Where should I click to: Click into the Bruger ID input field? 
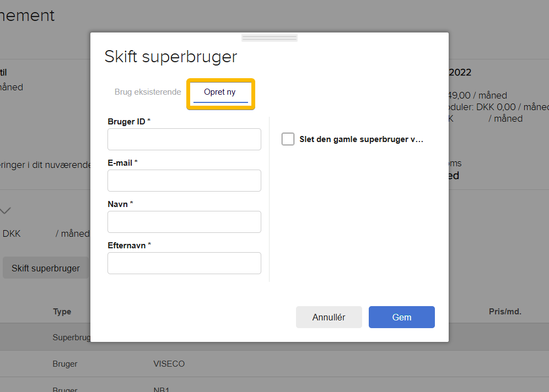(184, 139)
